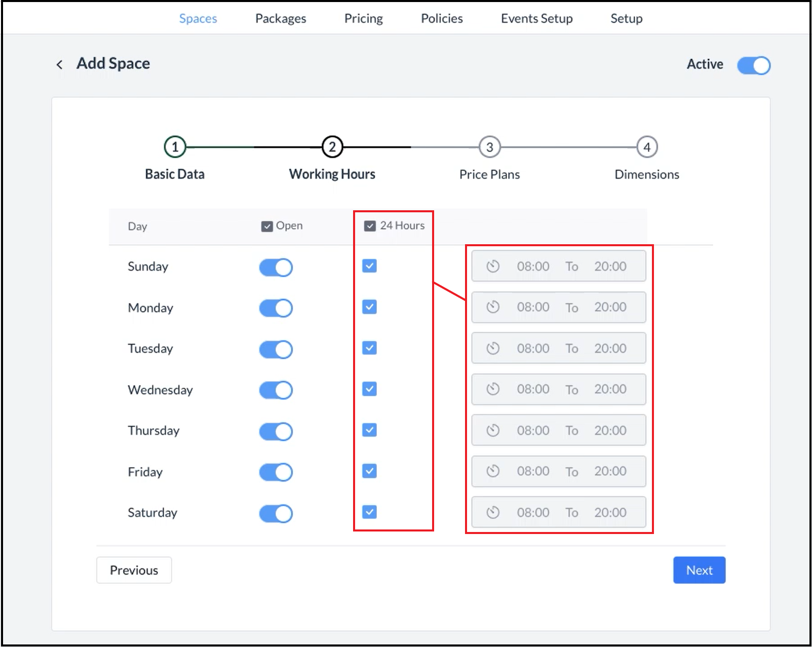Click the clock icon in Wednesday's time field
This screenshot has height=647, width=812.
(492, 389)
